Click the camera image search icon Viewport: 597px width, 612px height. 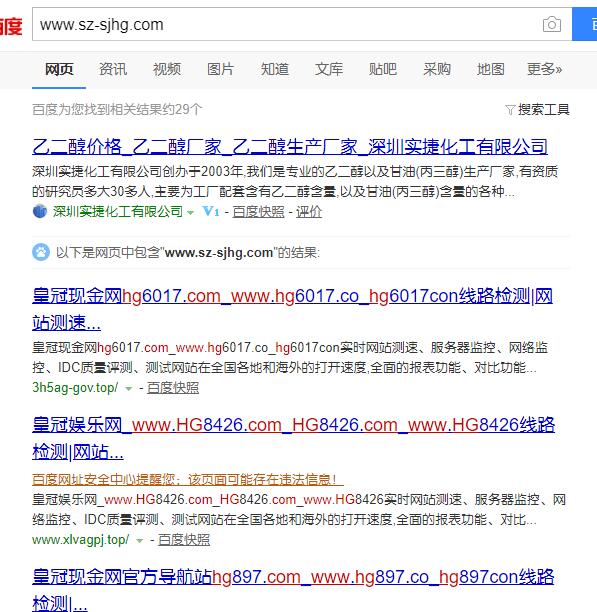pyautogui.click(x=552, y=25)
